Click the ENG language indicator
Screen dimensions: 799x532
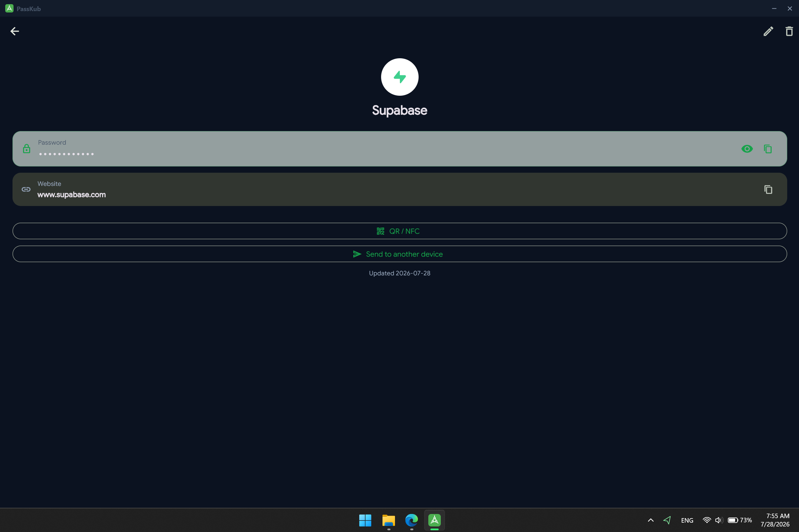687,520
